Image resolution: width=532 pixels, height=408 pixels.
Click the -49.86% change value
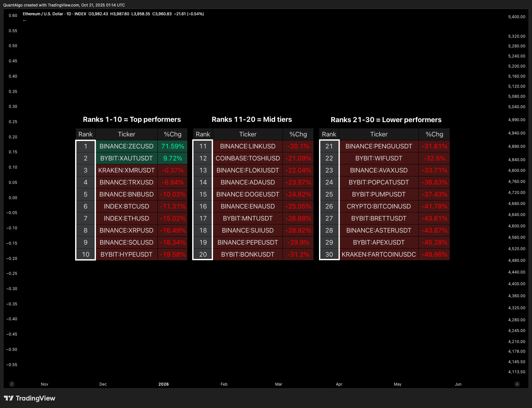click(434, 254)
